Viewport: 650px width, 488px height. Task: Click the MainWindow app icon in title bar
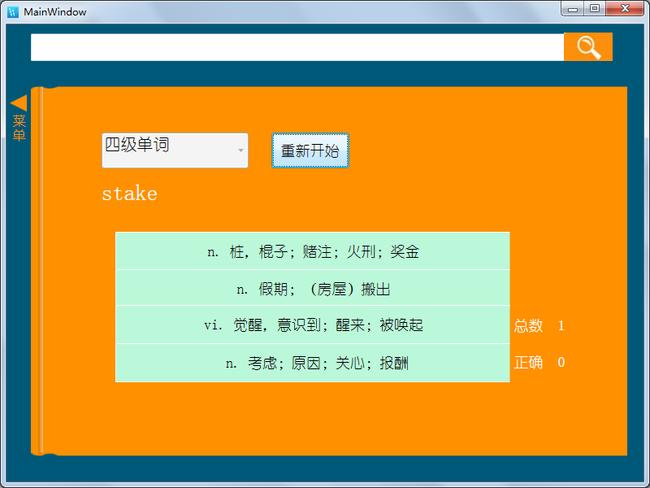coord(13,12)
